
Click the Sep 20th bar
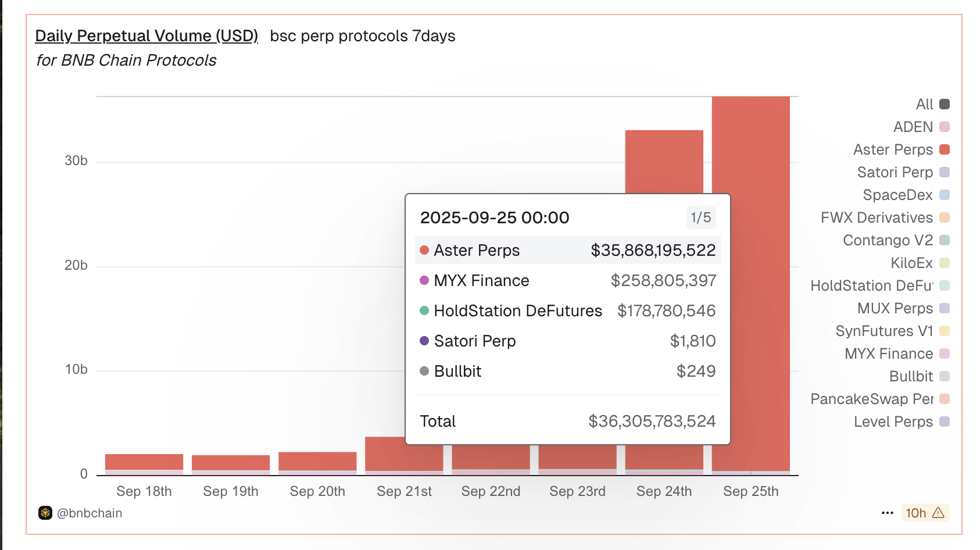(x=317, y=461)
